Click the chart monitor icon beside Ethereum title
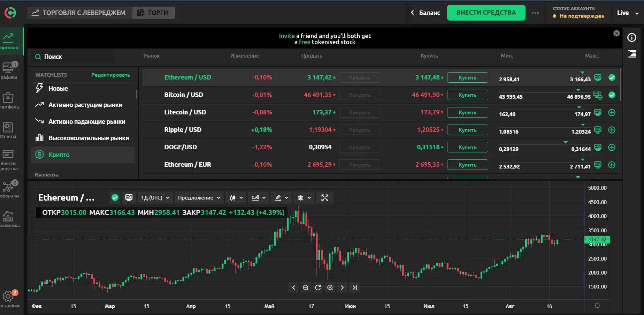This screenshot has width=644, height=315. 129,198
